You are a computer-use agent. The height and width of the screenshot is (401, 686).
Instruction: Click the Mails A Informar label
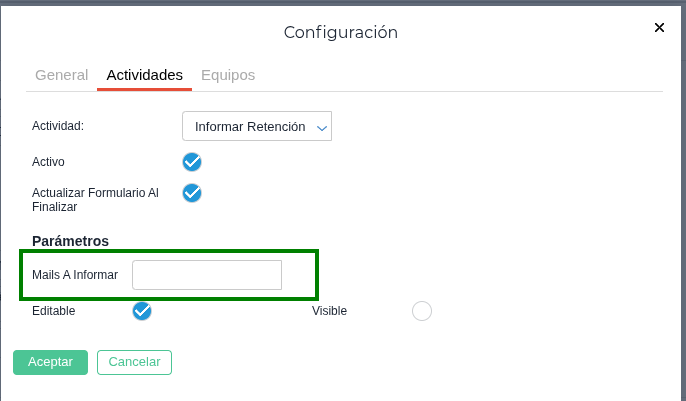coord(75,275)
